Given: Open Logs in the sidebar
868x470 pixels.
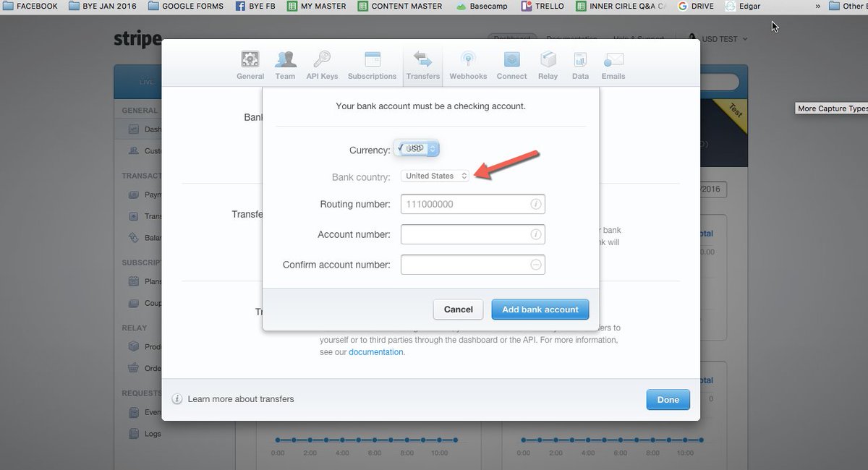Looking at the screenshot, I should [145, 434].
